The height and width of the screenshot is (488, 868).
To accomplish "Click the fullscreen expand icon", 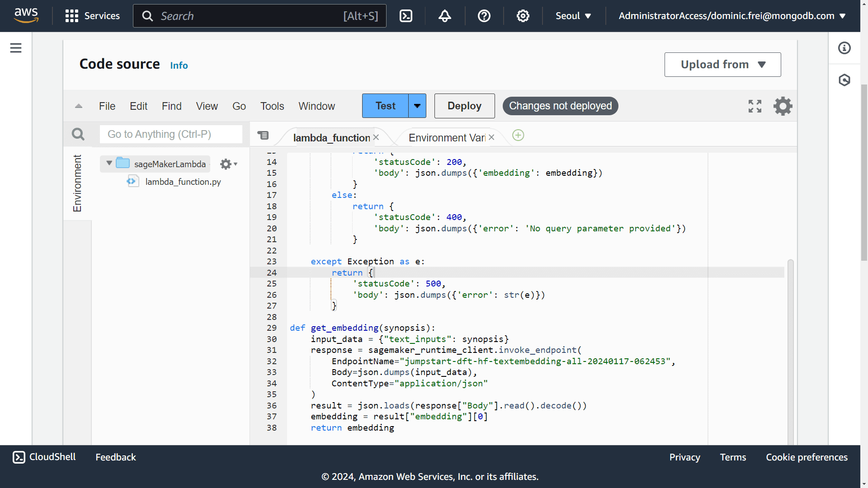I will click(x=755, y=106).
